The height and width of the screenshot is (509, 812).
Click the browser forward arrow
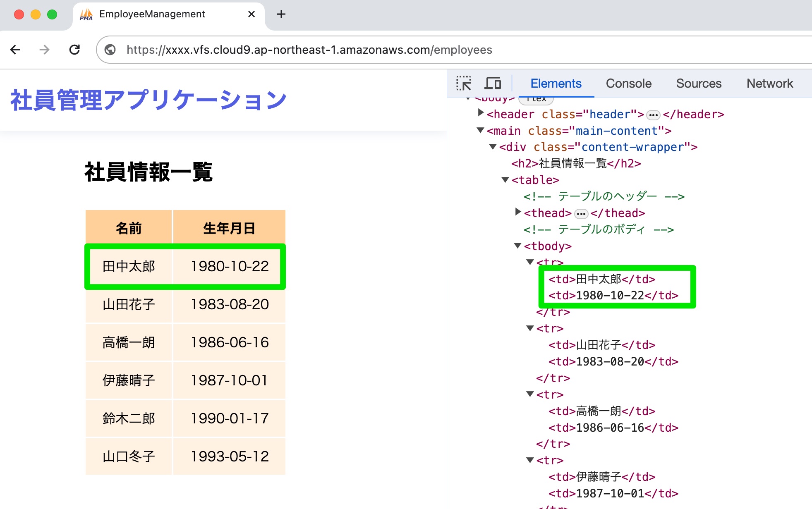click(x=44, y=50)
